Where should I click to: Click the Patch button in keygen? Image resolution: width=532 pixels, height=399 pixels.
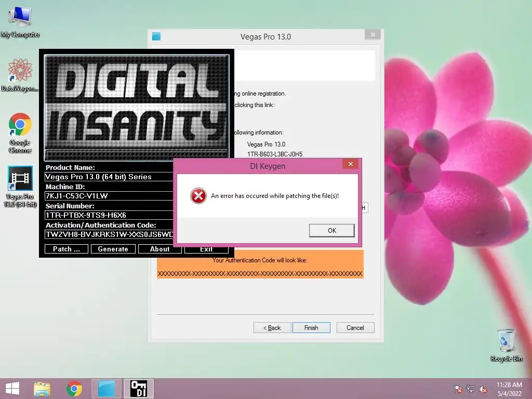66,249
